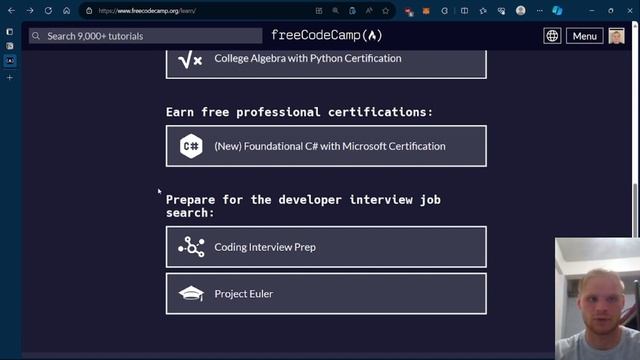Open Foundational C# with Microsoft Certification
The height and width of the screenshot is (360, 640).
pyautogui.click(x=326, y=146)
